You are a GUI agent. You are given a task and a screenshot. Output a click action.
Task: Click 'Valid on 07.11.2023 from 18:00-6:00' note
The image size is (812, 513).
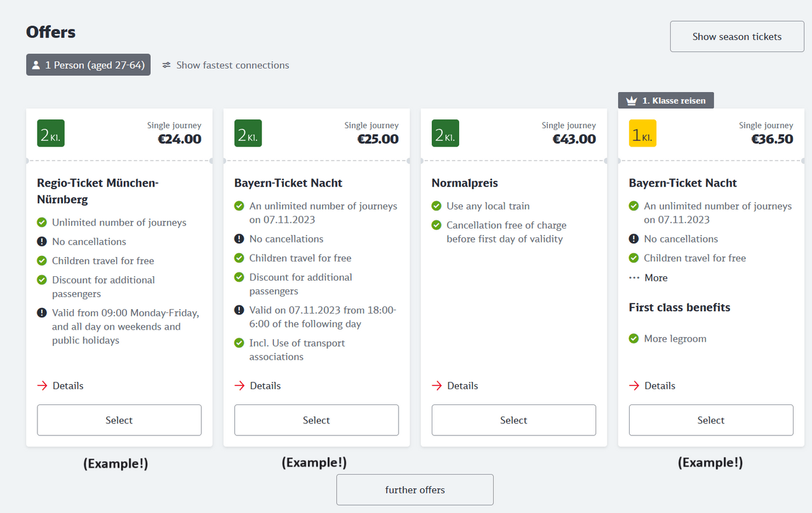(x=323, y=317)
